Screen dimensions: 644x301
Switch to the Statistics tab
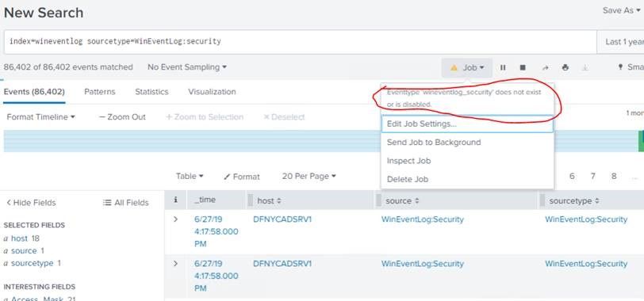(x=151, y=92)
